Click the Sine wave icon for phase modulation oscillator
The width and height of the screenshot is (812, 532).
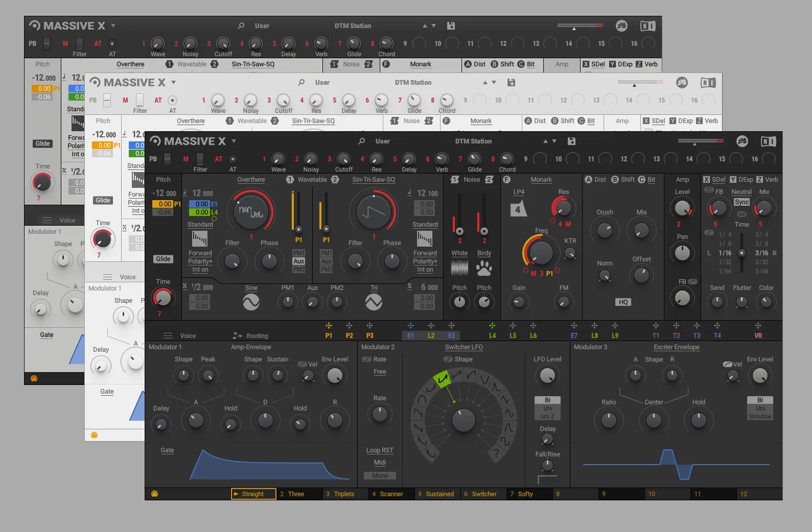coord(251,302)
